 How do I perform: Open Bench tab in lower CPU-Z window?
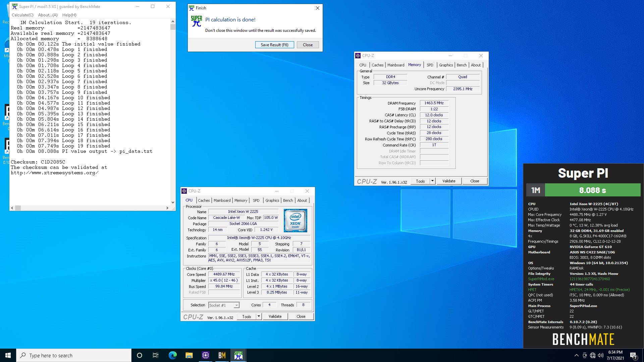(x=288, y=200)
